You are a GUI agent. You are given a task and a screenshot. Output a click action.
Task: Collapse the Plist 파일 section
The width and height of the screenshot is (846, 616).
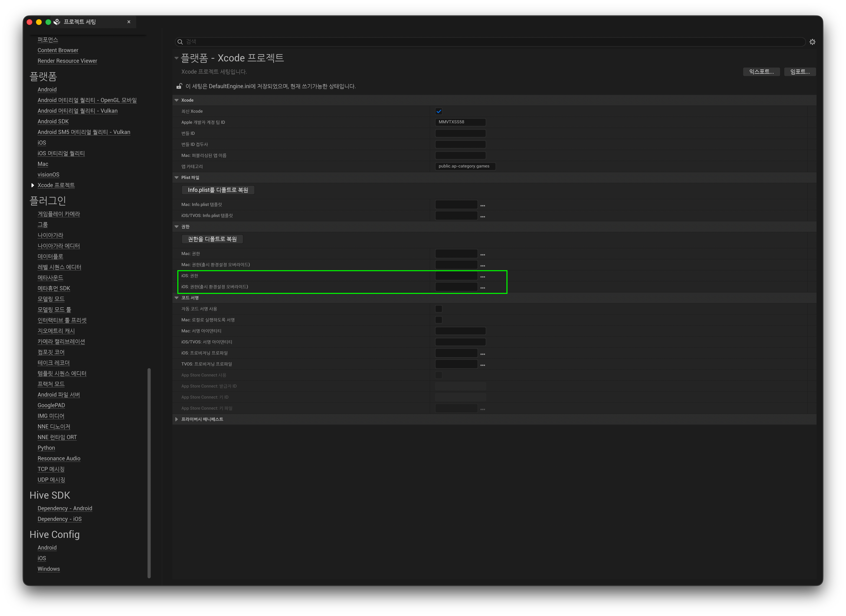coord(177,178)
